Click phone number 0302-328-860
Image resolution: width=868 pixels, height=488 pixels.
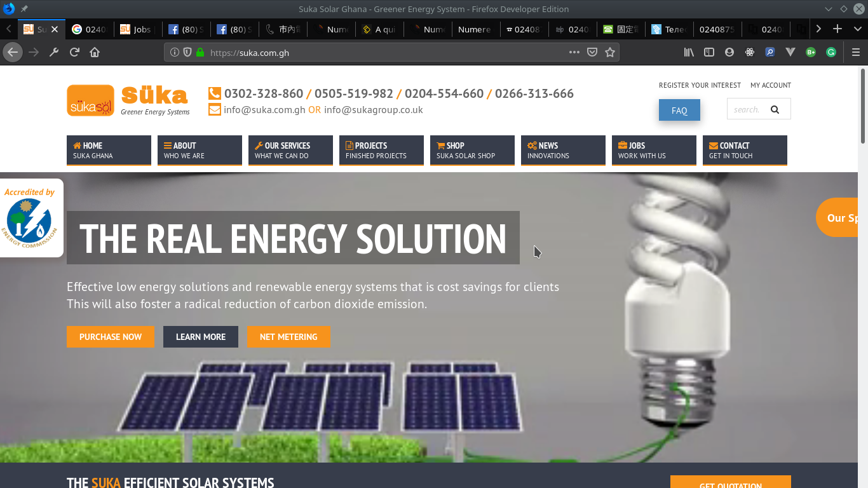click(x=264, y=93)
